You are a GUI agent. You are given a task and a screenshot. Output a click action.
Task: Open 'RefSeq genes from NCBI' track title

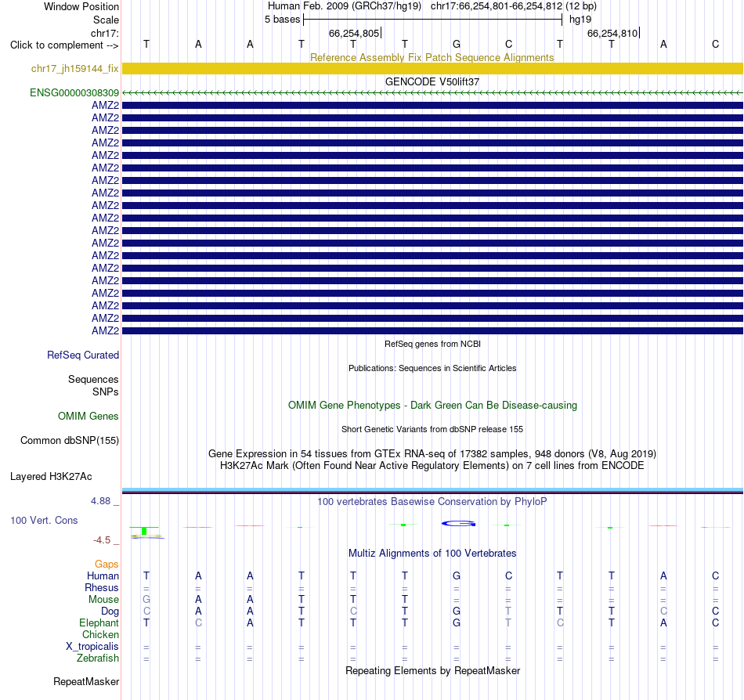(x=432, y=344)
